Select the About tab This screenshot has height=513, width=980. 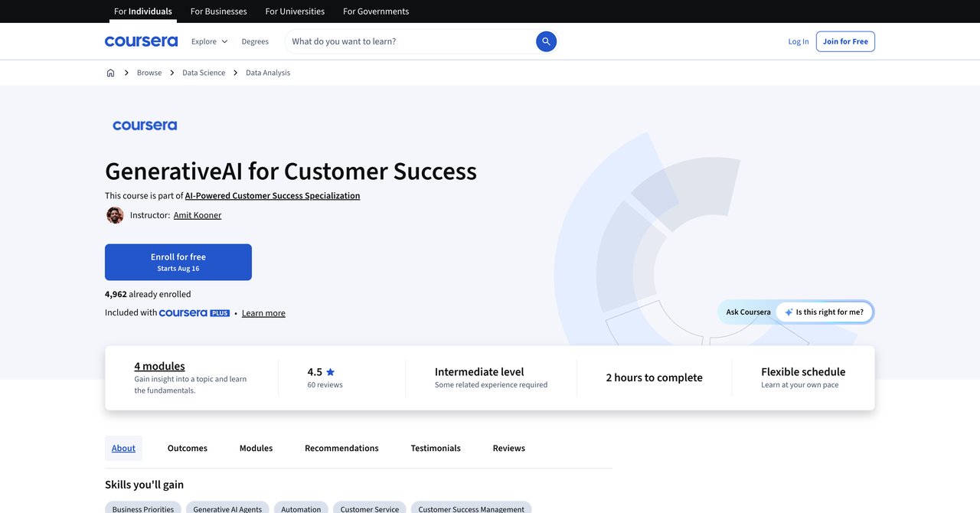tap(123, 449)
